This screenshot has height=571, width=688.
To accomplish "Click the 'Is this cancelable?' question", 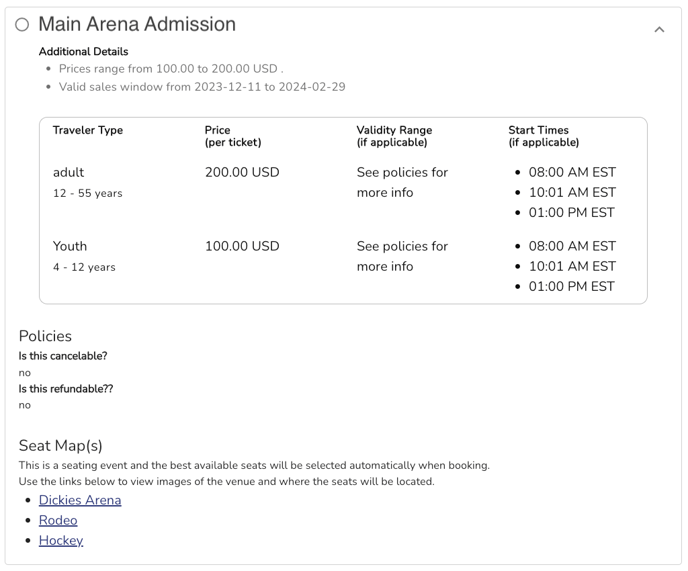I will (63, 356).
